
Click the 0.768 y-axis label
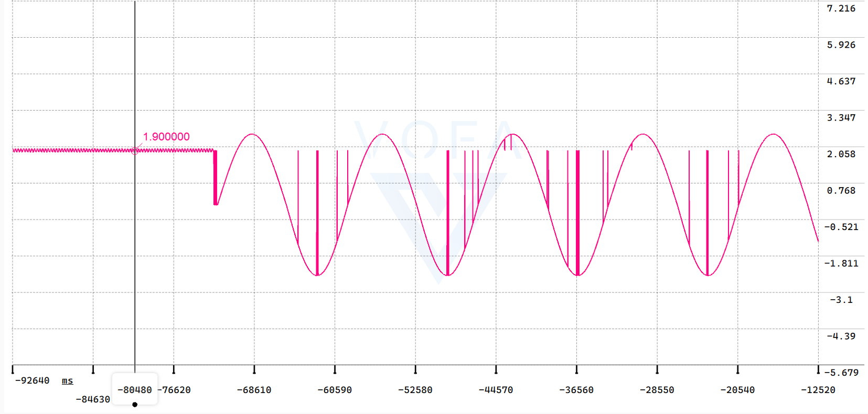[x=841, y=191]
